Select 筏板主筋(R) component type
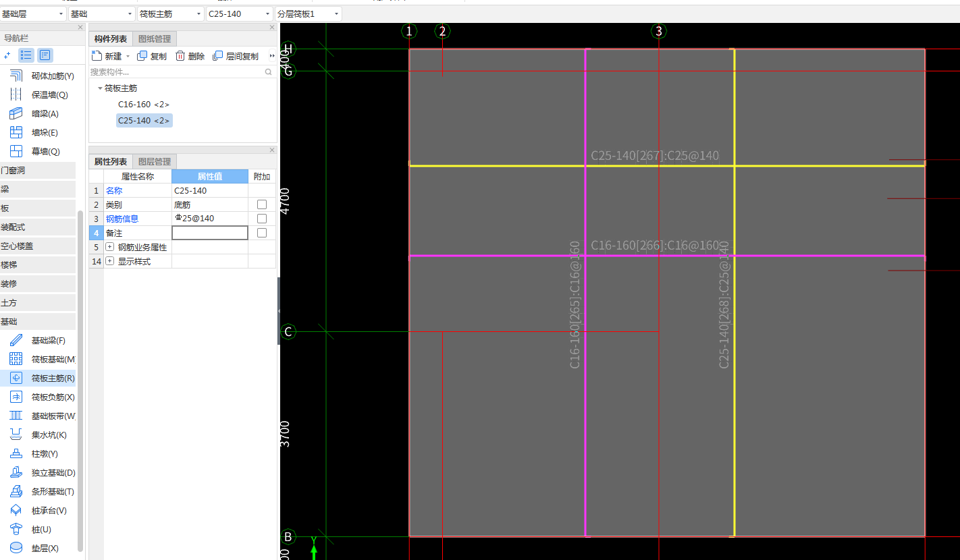Image resolution: width=960 pixels, height=560 pixels. [x=42, y=379]
